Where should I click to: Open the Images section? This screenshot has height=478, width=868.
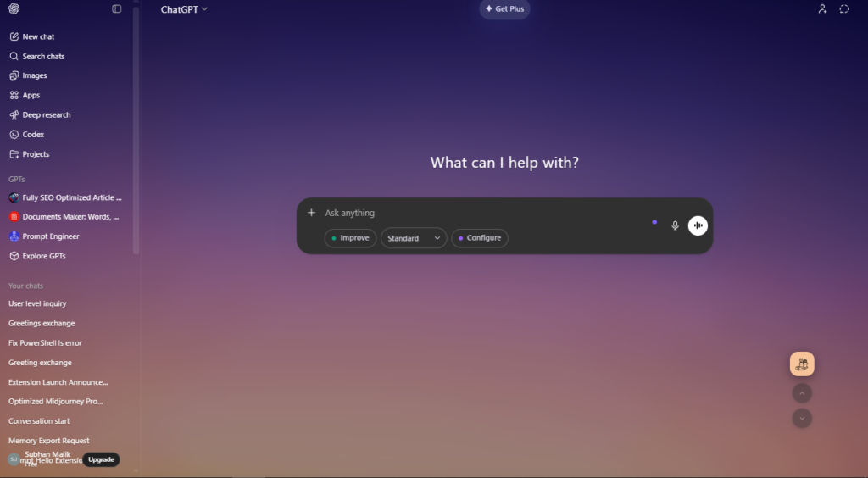tap(34, 76)
